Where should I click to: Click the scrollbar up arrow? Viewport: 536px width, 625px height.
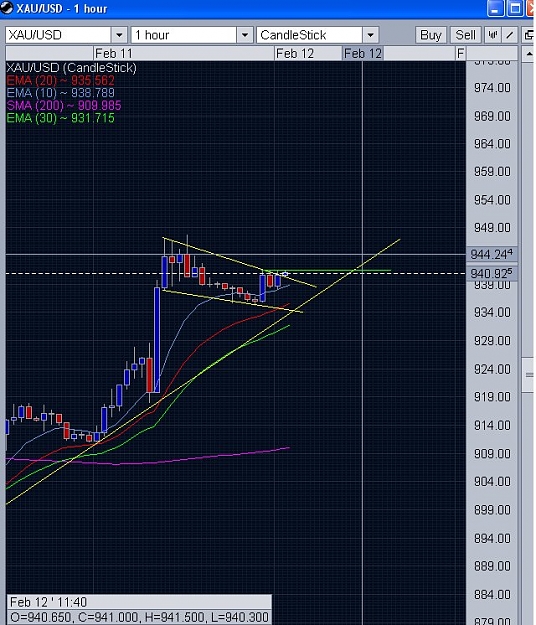[x=528, y=54]
